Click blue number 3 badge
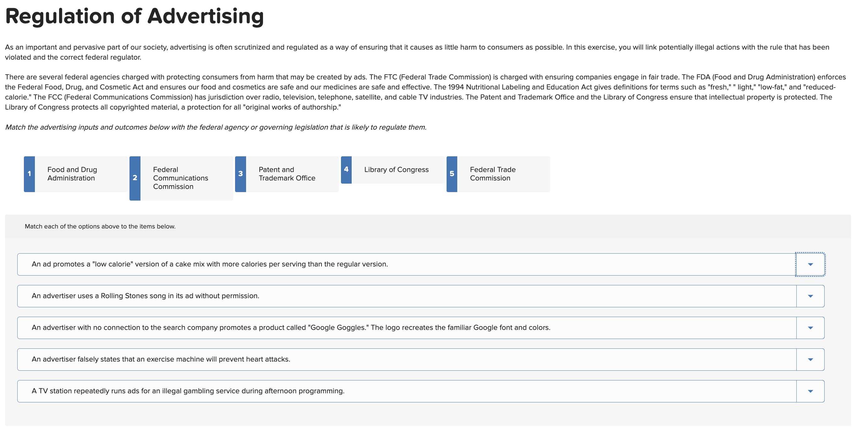 pyautogui.click(x=240, y=174)
